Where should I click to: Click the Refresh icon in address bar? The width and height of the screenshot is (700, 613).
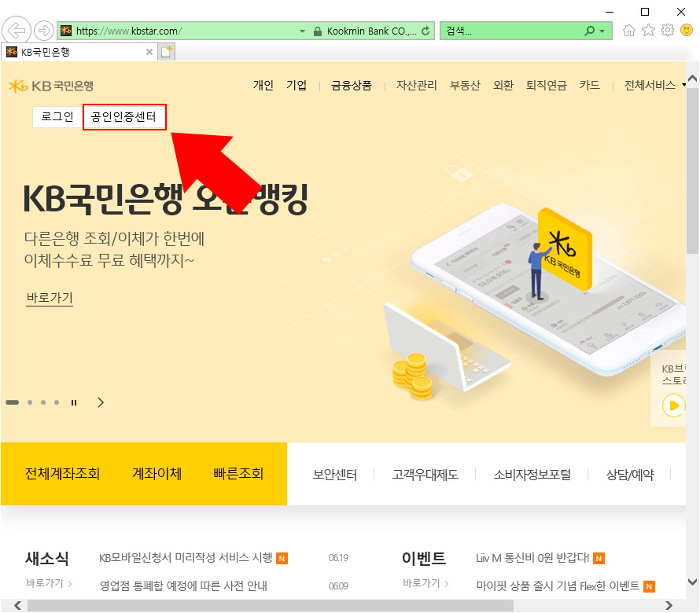(x=426, y=31)
